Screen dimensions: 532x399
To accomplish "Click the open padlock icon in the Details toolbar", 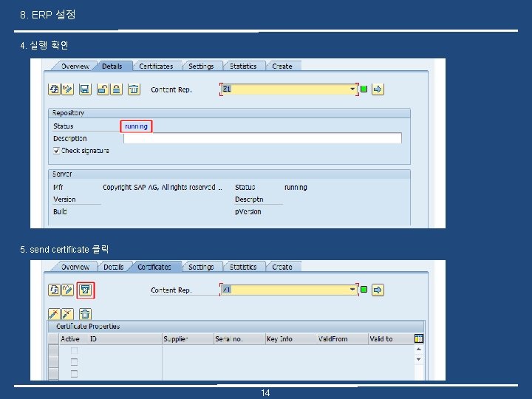I will (x=103, y=89).
